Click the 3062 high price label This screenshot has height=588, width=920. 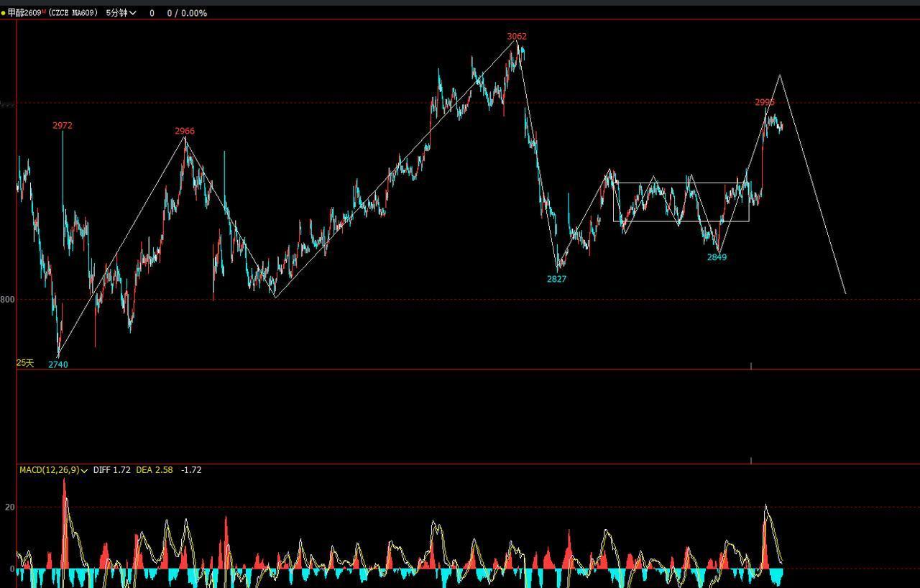click(x=517, y=36)
